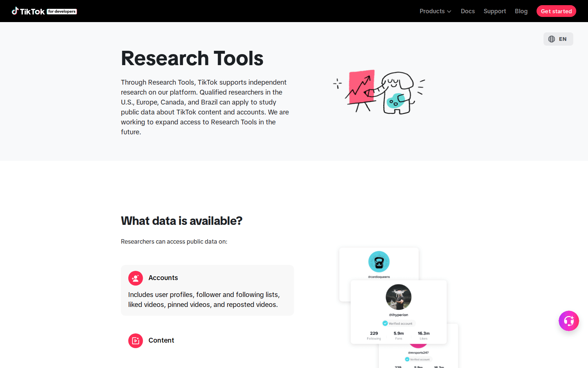Image resolution: width=588 pixels, height=368 pixels.
Task: Click the 16.3m Likes stat on @ihyperion card
Action: pyautogui.click(x=424, y=336)
